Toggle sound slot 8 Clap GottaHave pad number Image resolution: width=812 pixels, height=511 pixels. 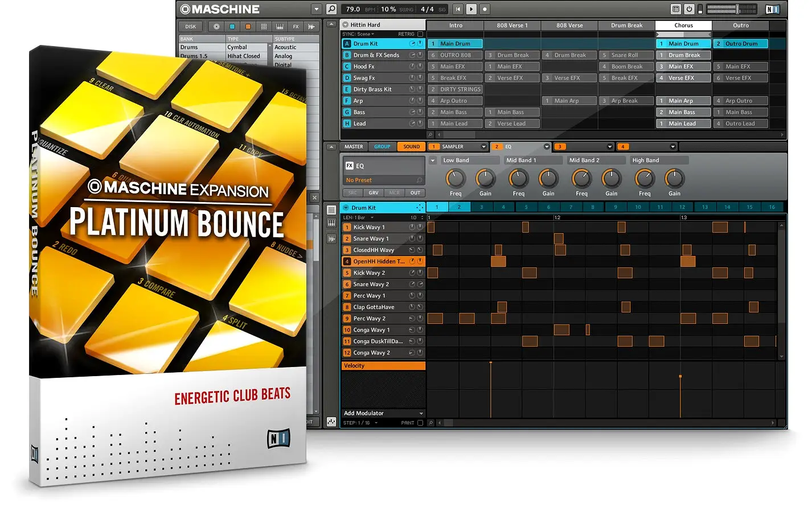coord(347,307)
